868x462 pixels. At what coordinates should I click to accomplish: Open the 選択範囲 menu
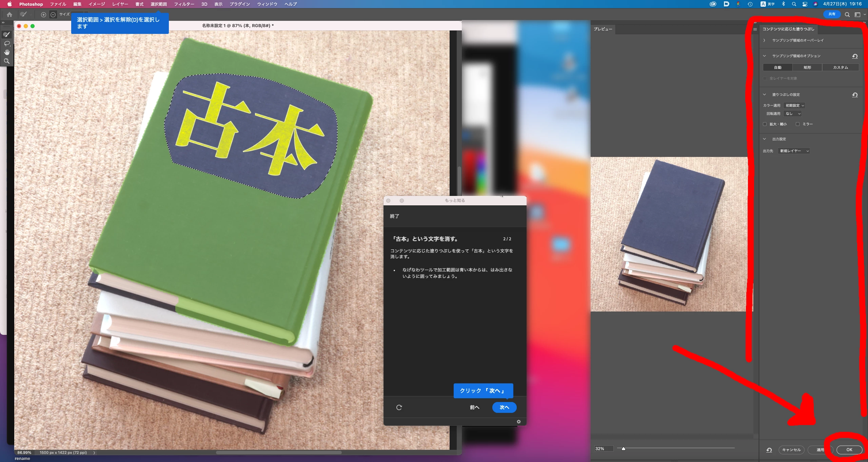click(x=159, y=4)
